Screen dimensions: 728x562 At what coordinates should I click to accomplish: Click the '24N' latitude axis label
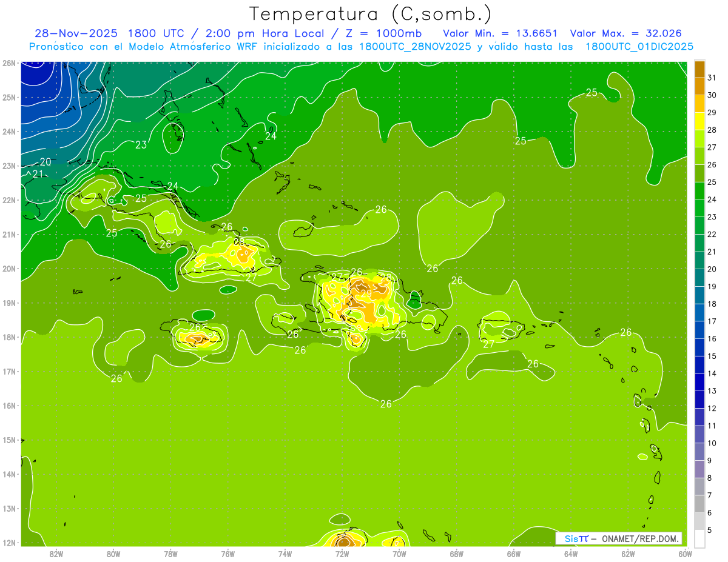click(9, 132)
